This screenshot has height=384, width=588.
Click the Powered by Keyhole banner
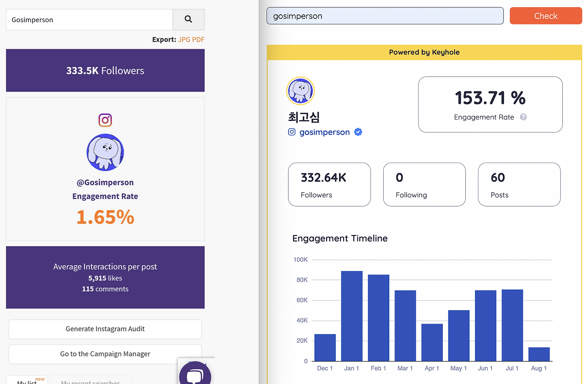click(424, 52)
